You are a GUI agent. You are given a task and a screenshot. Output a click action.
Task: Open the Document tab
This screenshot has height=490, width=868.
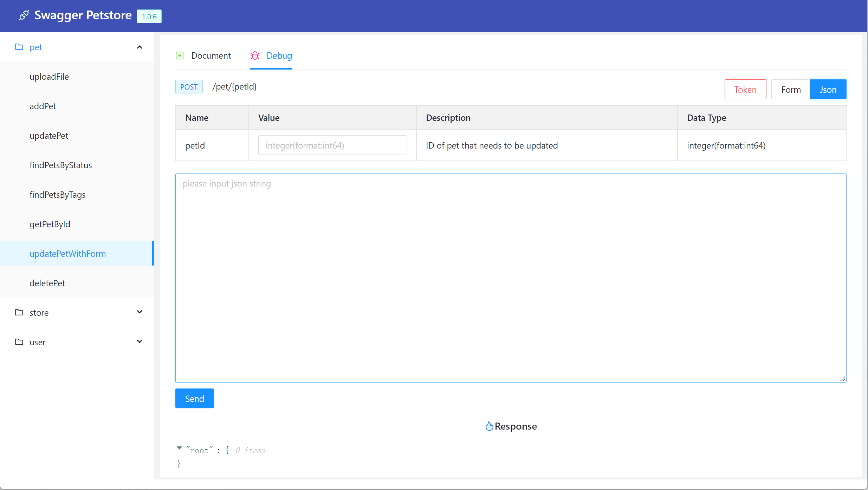[211, 55]
